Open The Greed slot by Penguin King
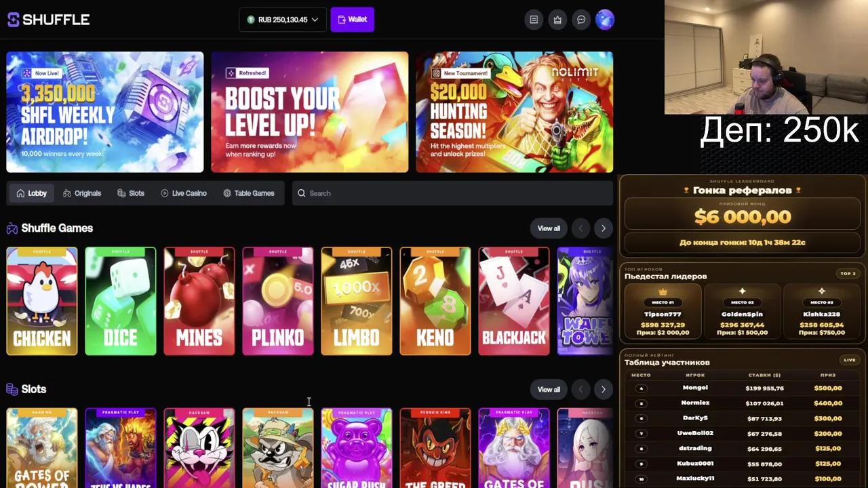 435,448
